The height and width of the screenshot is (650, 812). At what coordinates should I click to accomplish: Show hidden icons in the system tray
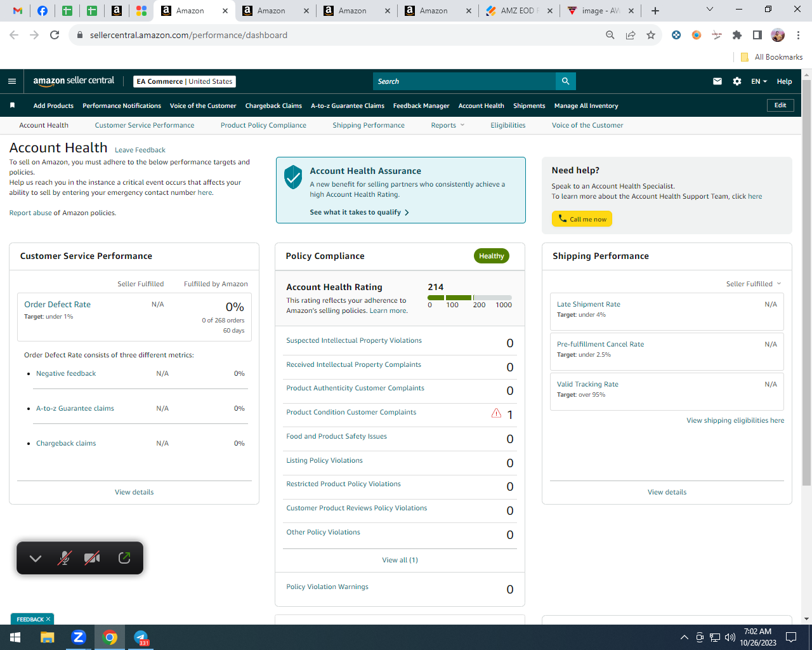pyautogui.click(x=684, y=637)
